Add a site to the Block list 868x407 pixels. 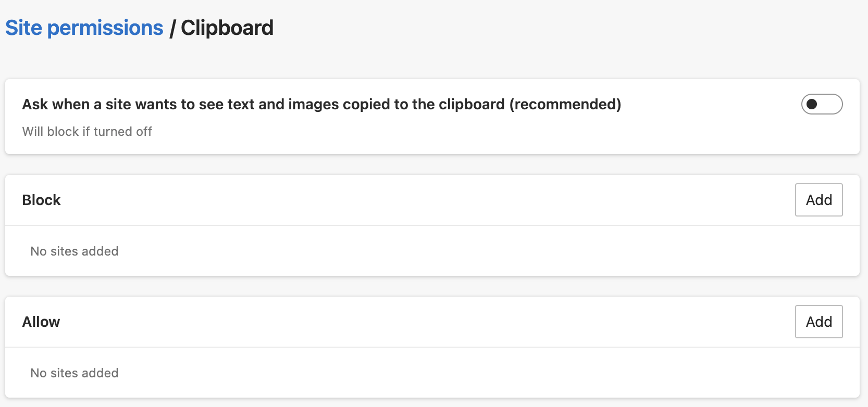coord(819,200)
